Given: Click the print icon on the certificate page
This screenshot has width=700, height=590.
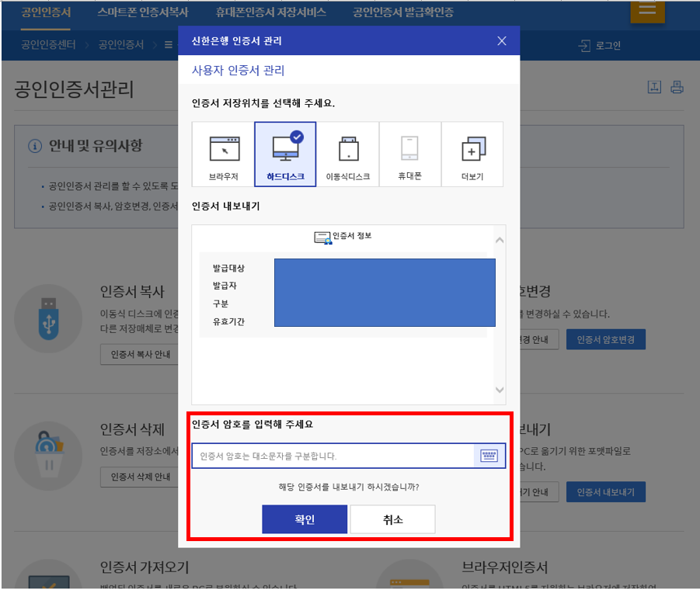Looking at the screenshot, I should 677,87.
